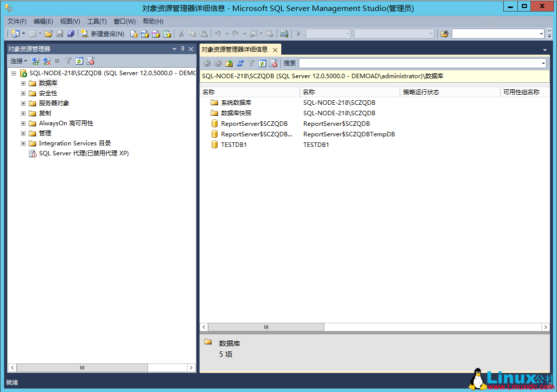
Task: Click the Synchronize icon in details pane toolbar
Action: pos(240,63)
